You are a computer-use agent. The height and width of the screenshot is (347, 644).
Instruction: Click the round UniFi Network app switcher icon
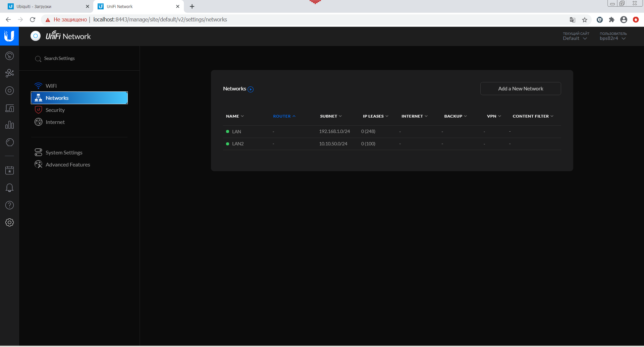[x=36, y=36]
